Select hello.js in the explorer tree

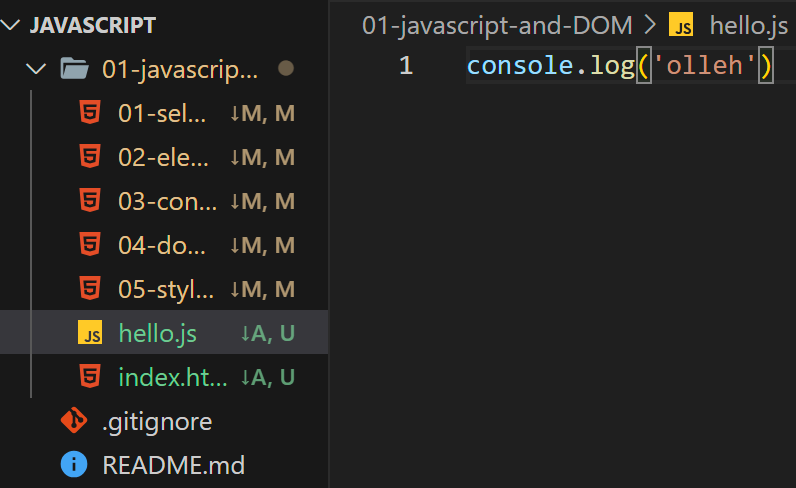coord(164,332)
